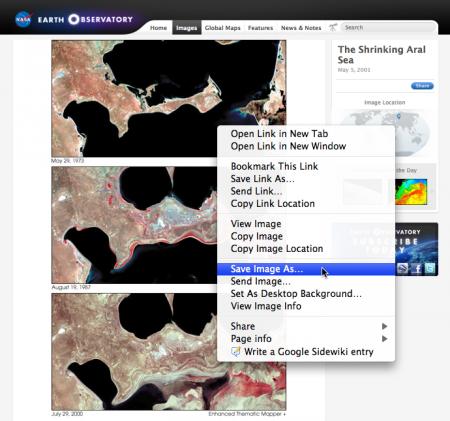This screenshot has height=421, width=450.
Task: Choose Copy Image Location
Action: pyautogui.click(x=277, y=249)
